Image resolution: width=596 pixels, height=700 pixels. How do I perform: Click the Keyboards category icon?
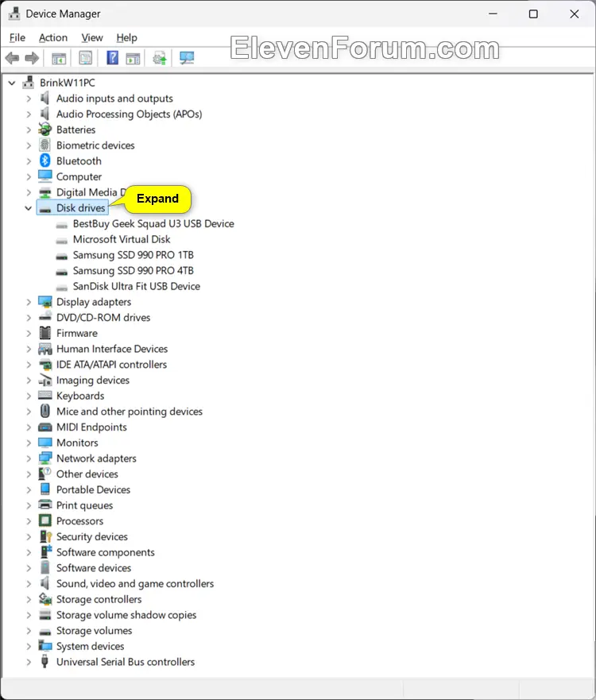point(45,396)
